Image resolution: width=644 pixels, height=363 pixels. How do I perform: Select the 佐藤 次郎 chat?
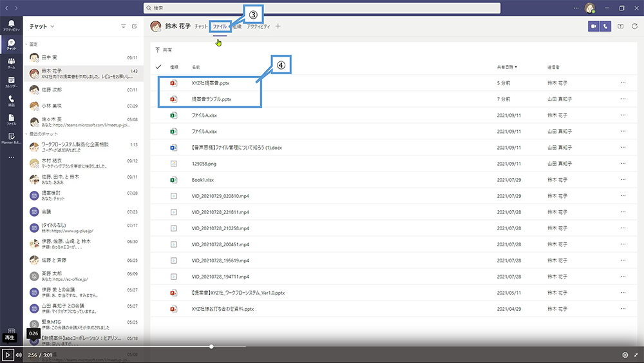(83, 90)
